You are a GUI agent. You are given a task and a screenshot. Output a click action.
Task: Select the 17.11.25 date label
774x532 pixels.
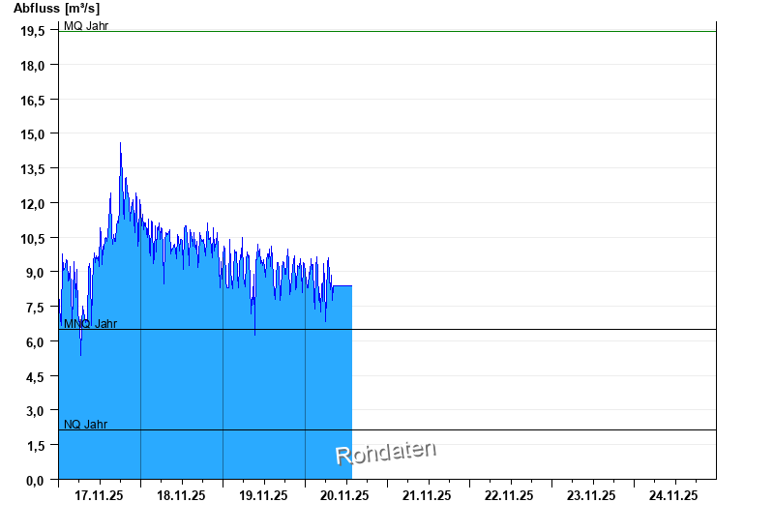(99, 495)
